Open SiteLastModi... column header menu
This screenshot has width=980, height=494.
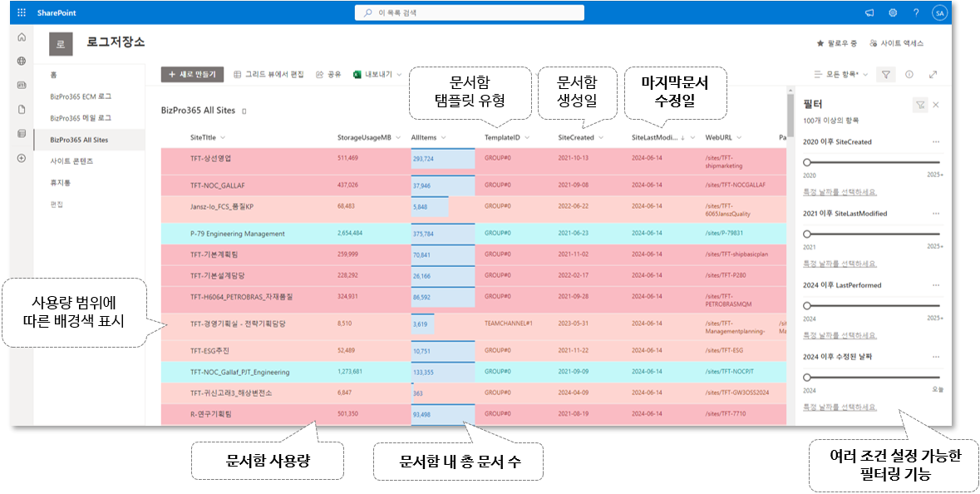click(x=663, y=137)
